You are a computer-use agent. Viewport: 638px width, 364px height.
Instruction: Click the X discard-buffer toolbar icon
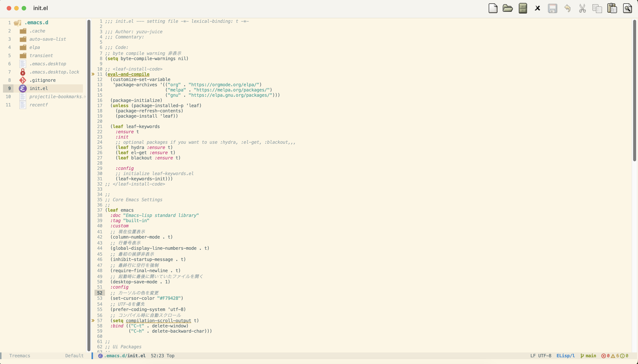tap(538, 8)
